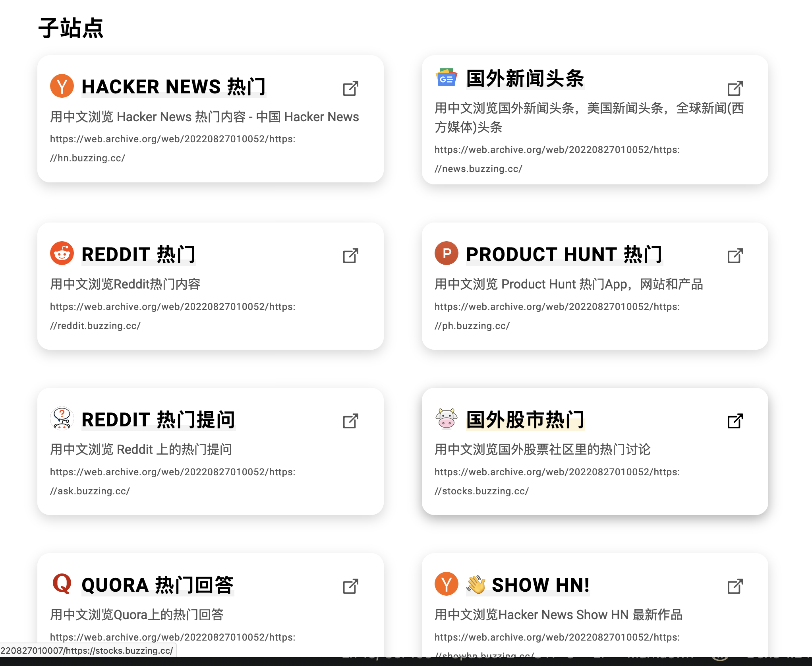This screenshot has height=666, width=812.
Task: Open the external link icon for Reddit 热门
Action: click(x=350, y=256)
